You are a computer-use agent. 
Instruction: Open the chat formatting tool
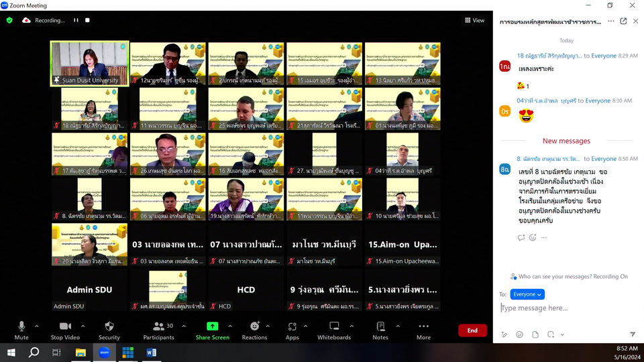pos(504,335)
